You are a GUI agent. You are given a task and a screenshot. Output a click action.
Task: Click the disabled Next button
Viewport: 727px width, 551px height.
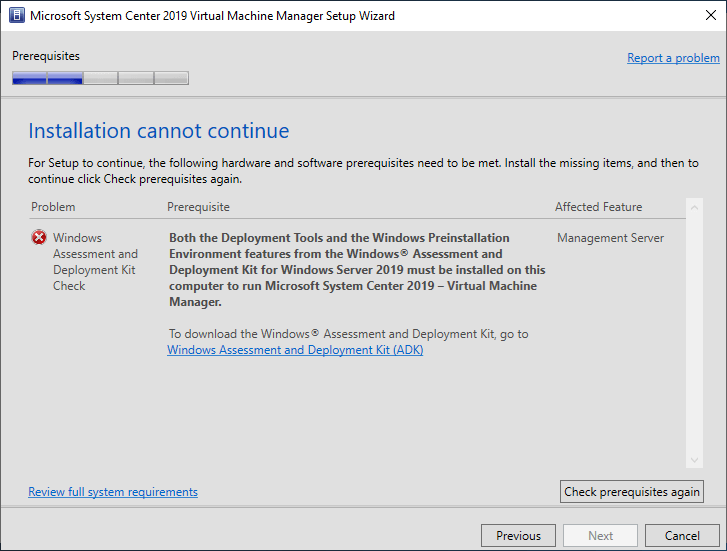(x=600, y=536)
